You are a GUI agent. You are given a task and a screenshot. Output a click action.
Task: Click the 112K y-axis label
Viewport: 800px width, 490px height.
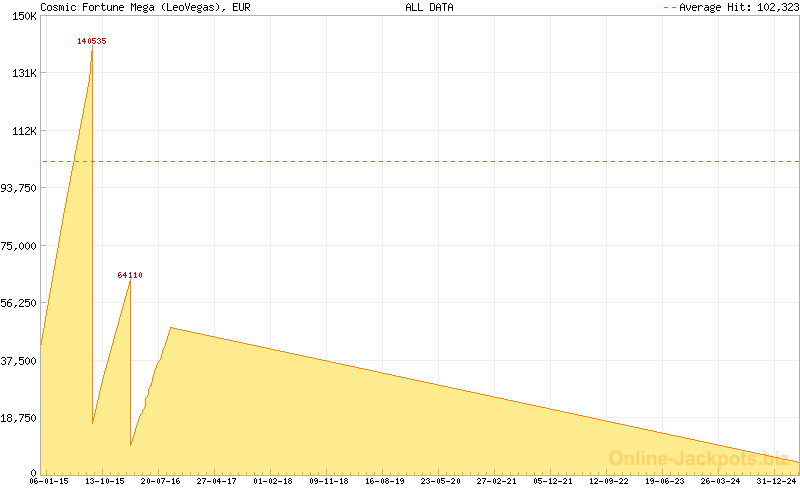click(23, 131)
